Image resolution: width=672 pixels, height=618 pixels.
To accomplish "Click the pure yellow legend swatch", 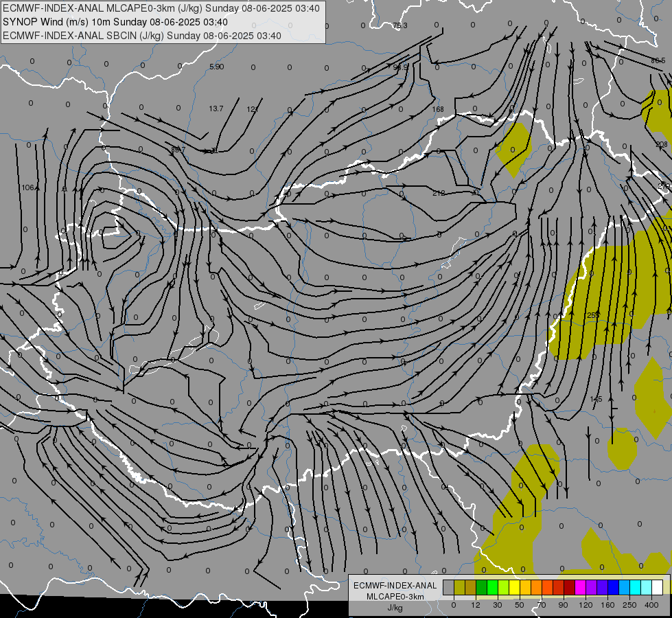I will [515, 587].
